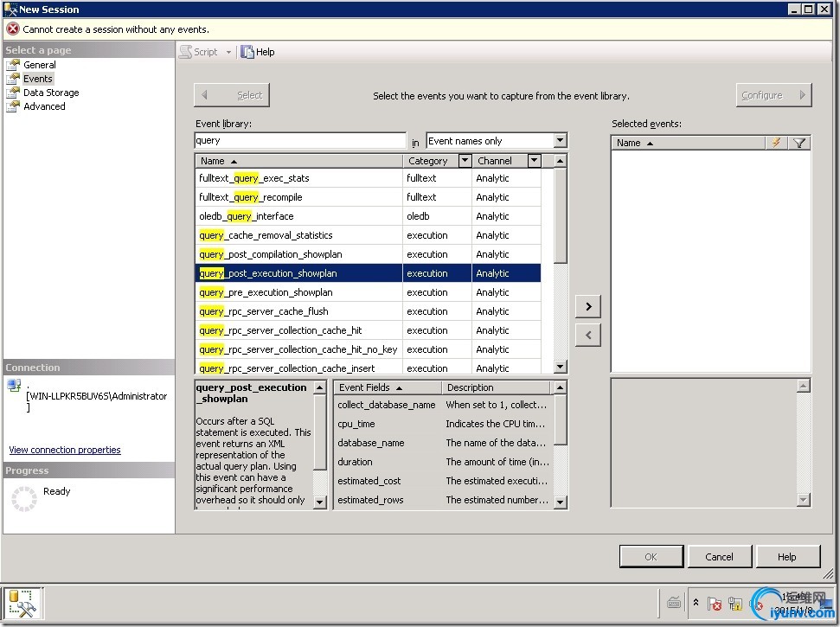Select query_rpc_server_collection_cache_insert event
Viewport: 840px width, 627px height.
368,368
